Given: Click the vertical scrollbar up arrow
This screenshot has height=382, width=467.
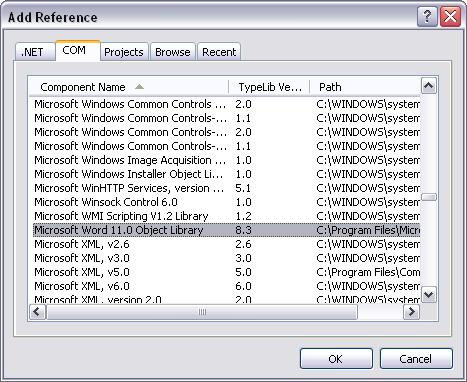Looking at the screenshot, I should [x=429, y=86].
